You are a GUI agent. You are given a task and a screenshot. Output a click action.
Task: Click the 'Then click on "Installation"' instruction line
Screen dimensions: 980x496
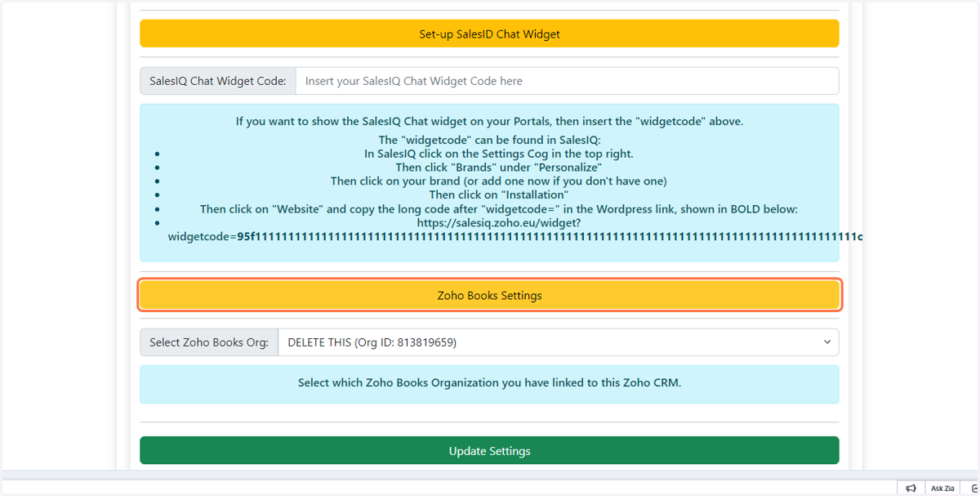[499, 194]
